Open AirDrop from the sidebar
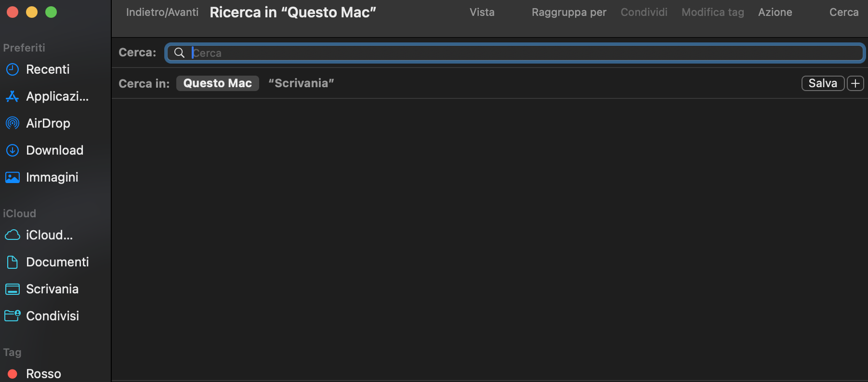The height and width of the screenshot is (382, 868). pos(48,123)
